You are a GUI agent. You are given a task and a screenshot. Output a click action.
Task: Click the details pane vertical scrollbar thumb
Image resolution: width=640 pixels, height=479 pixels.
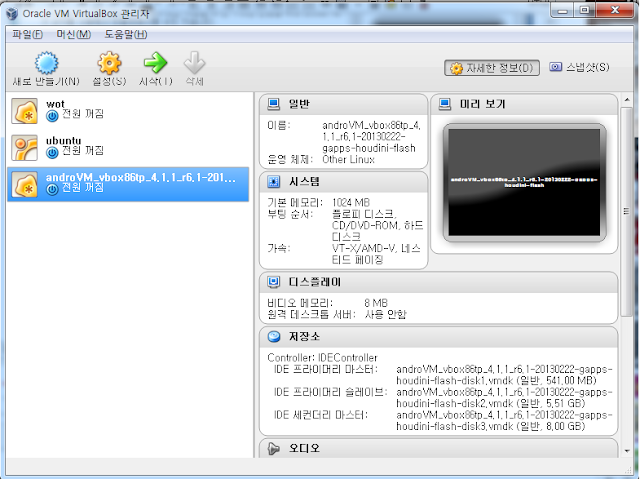coord(627,211)
